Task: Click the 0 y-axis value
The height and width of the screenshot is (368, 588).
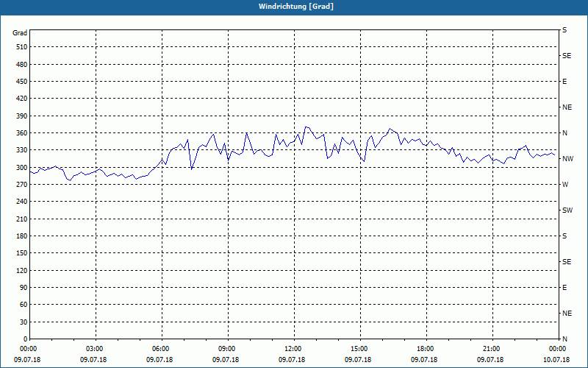Action: [25, 339]
